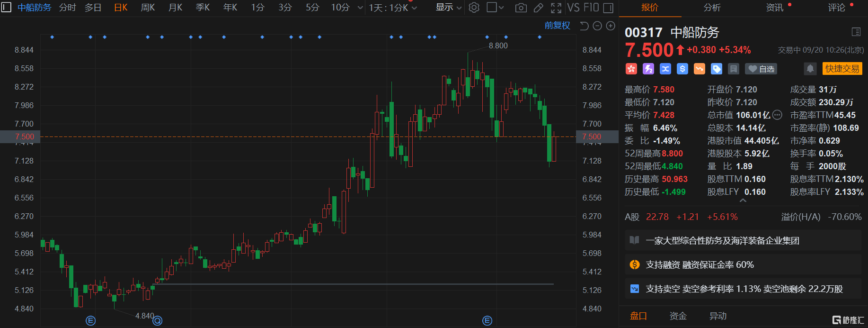Image resolution: width=868 pixels, height=328 pixels.
Task: Click the blue shuffle-arrows badge
Action: point(665,69)
